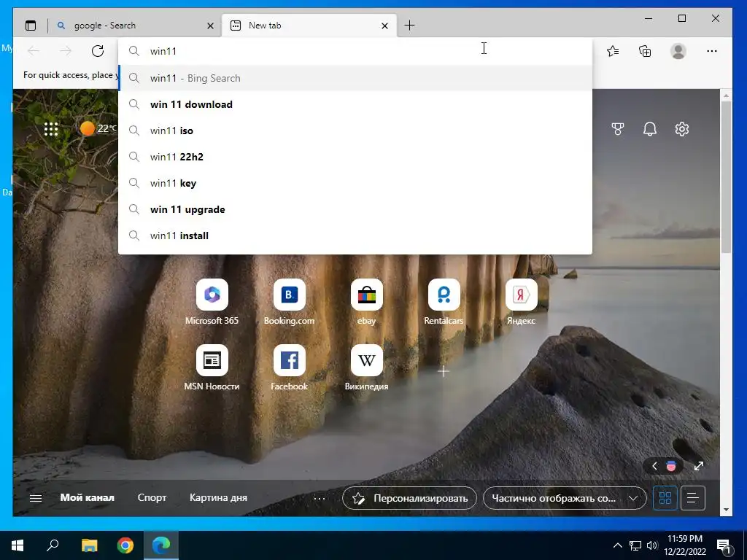Open the Booking.com quick link
The image size is (747, 560).
289,303
